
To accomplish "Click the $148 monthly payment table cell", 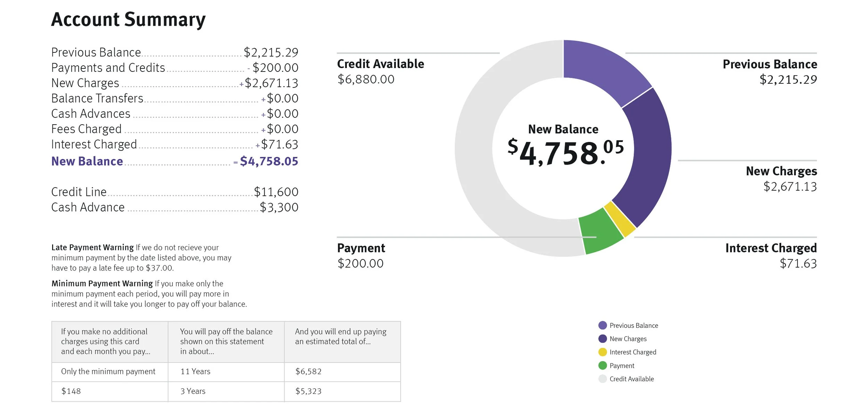I will (x=71, y=391).
